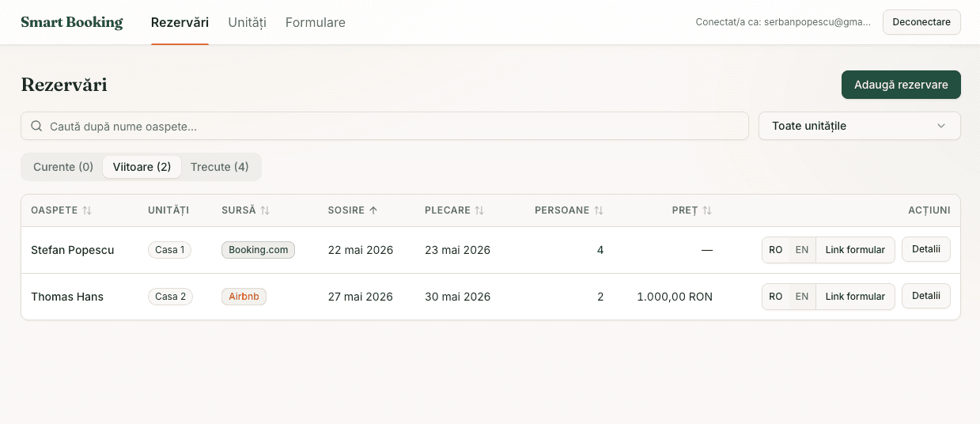Click arrival date 27 mai 2026

(x=361, y=297)
